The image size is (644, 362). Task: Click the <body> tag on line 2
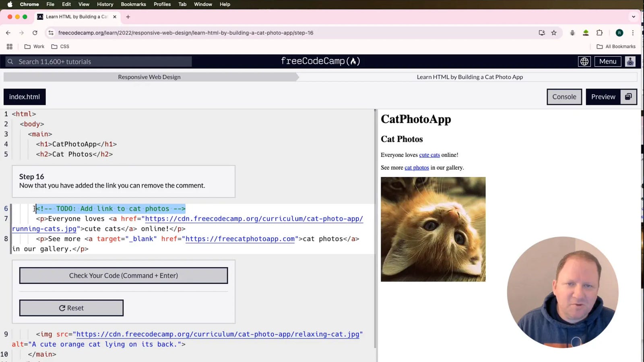[32, 124]
